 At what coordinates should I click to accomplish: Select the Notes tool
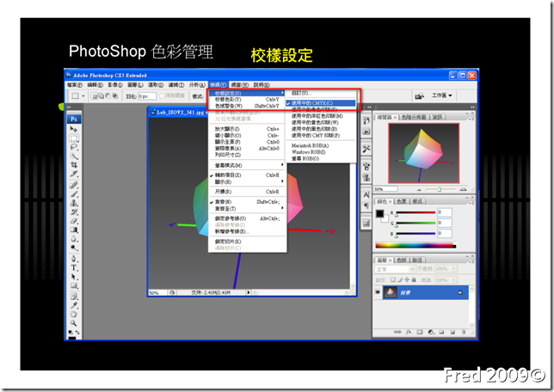tap(74, 297)
